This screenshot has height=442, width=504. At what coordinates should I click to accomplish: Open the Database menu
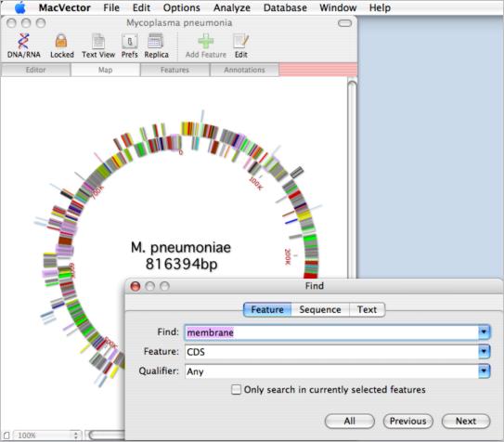tap(285, 7)
